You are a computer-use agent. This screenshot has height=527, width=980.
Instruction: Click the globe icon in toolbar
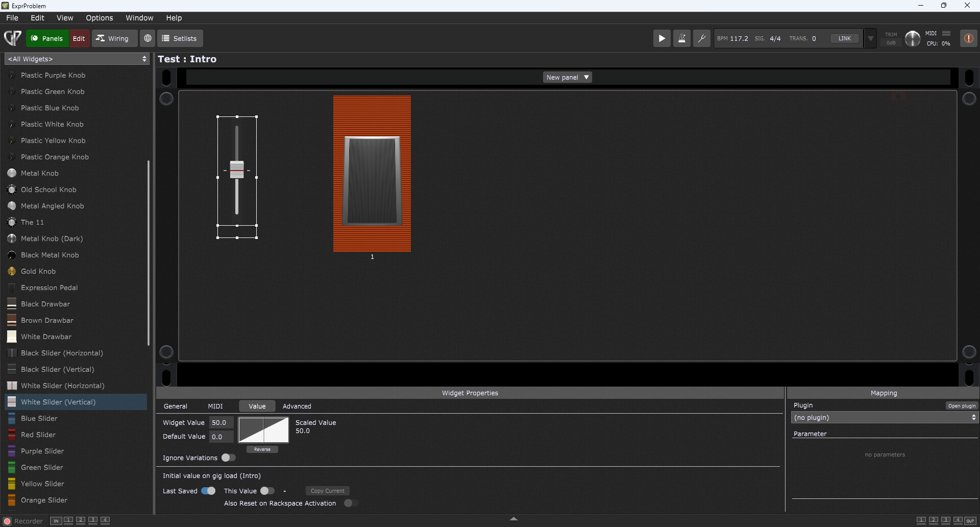point(148,38)
